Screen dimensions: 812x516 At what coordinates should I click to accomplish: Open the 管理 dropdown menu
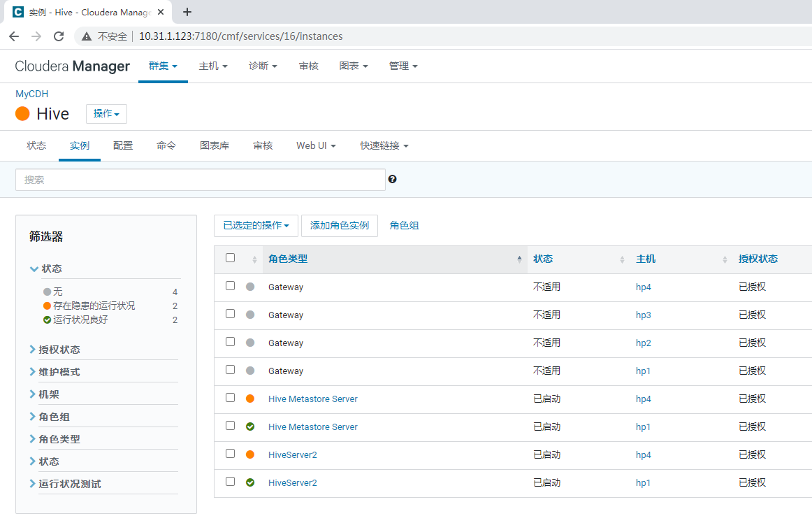[403, 66]
